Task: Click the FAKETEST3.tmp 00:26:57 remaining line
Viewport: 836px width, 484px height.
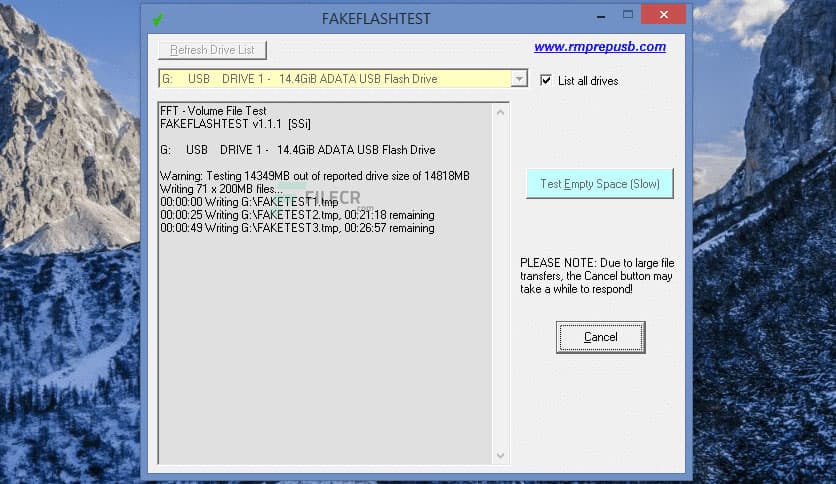Action: coord(297,228)
